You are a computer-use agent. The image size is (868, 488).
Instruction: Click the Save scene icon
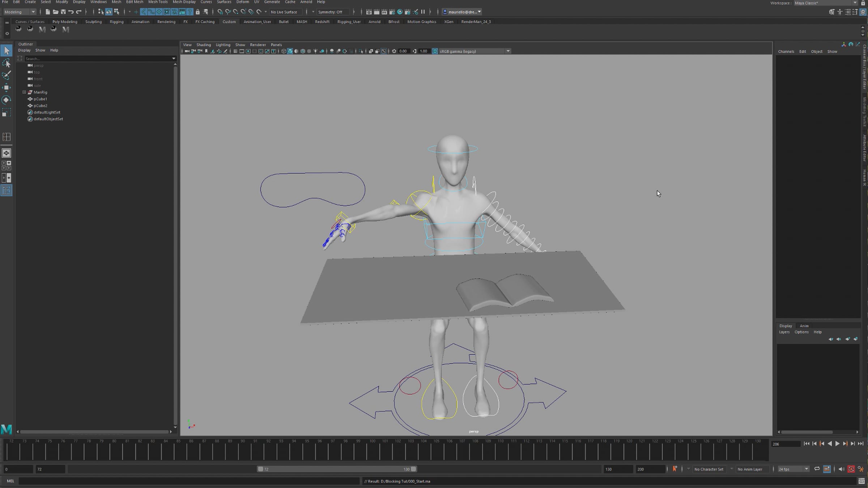(x=63, y=12)
